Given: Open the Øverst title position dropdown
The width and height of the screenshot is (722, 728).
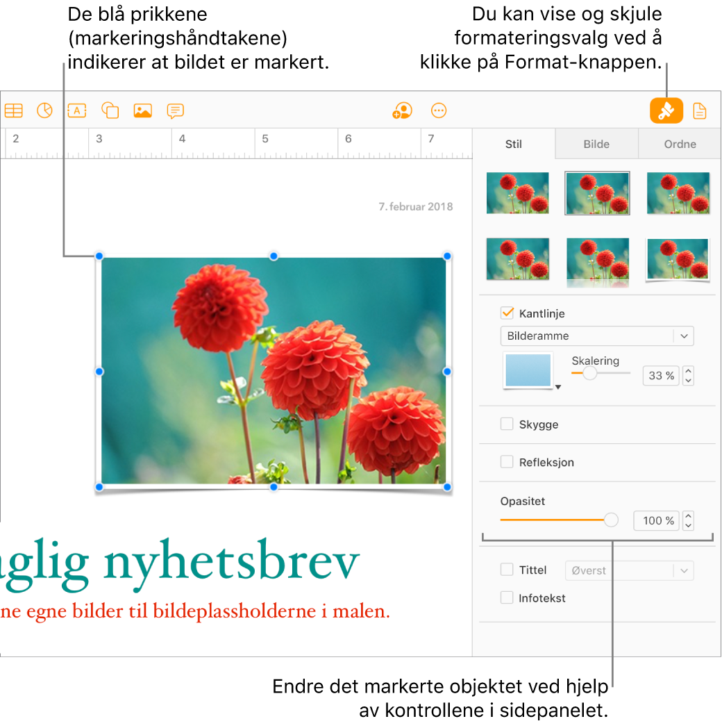Looking at the screenshot, I should (629, 570).
